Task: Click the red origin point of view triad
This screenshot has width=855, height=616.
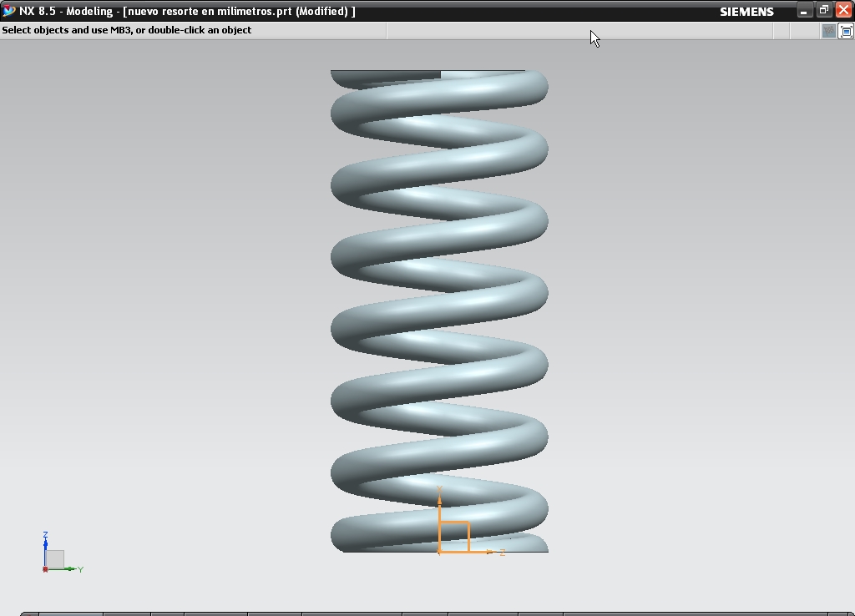Action: (x=45, y=569)
